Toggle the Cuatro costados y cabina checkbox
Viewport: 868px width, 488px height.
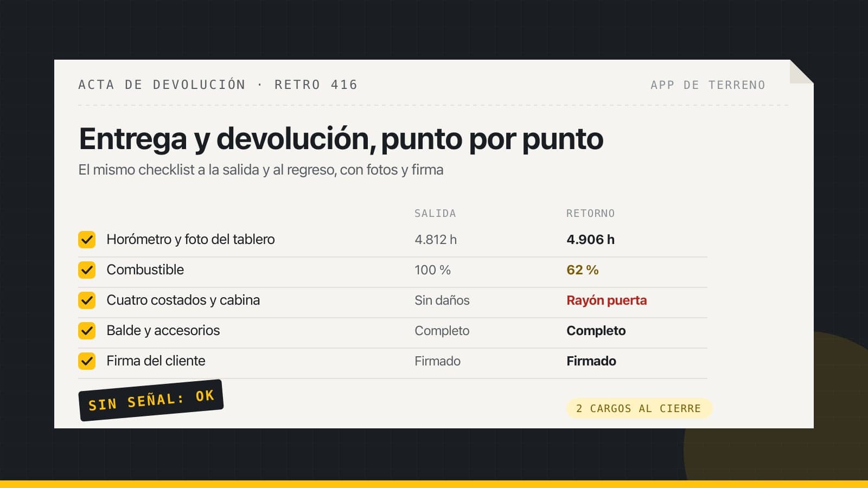[x=87, y=300]
